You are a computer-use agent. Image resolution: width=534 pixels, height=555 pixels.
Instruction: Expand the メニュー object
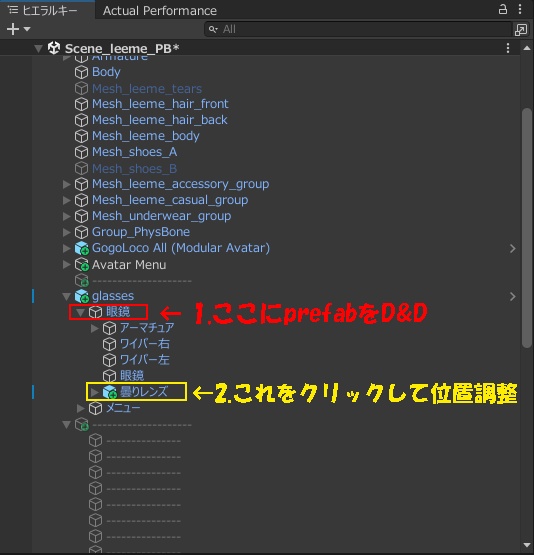coord(80,408)
